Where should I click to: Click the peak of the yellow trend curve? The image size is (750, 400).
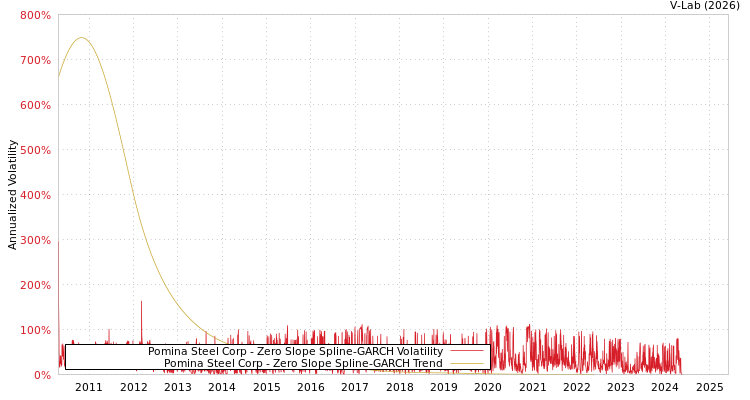[x=81, y=37]
